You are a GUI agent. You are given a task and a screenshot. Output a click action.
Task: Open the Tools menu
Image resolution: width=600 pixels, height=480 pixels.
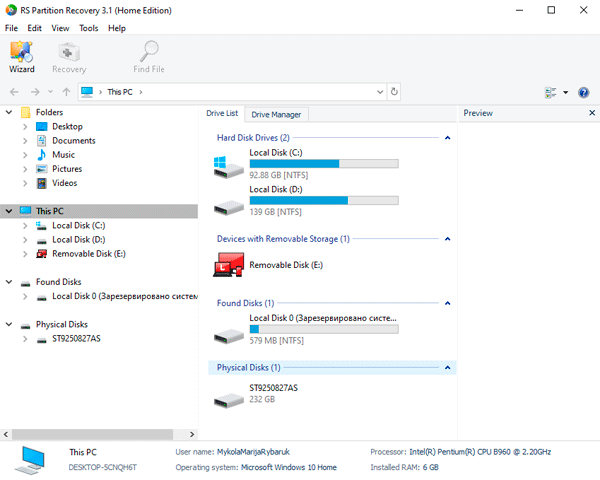coord(89,28)
